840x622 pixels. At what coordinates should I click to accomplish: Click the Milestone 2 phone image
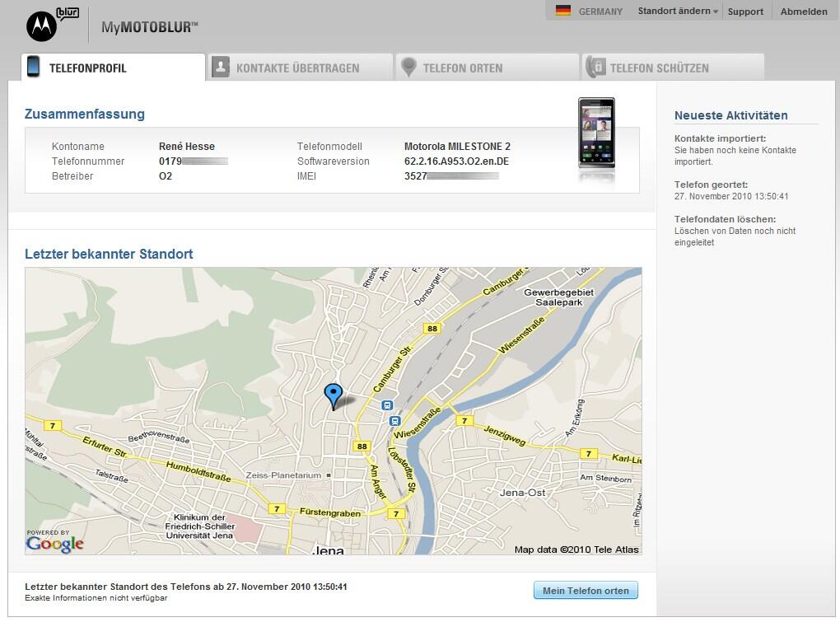[x=596, y=133]
